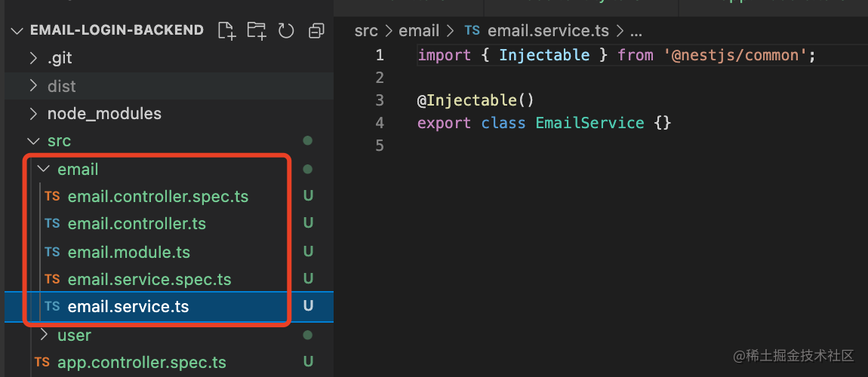Collapse all folders in explorer
868x377 pixels.
click(x=316, y=30)
